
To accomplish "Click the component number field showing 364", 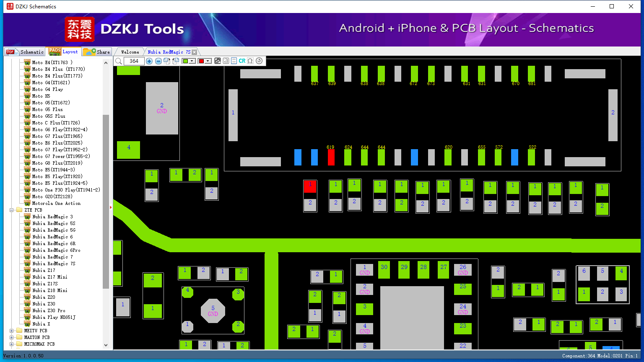I will pos(134,61).
